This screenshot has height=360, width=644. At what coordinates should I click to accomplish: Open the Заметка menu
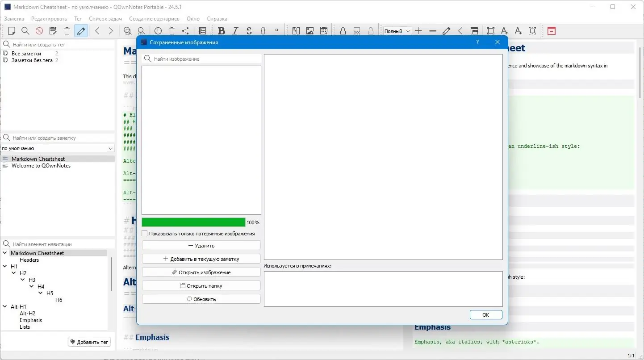14,19
